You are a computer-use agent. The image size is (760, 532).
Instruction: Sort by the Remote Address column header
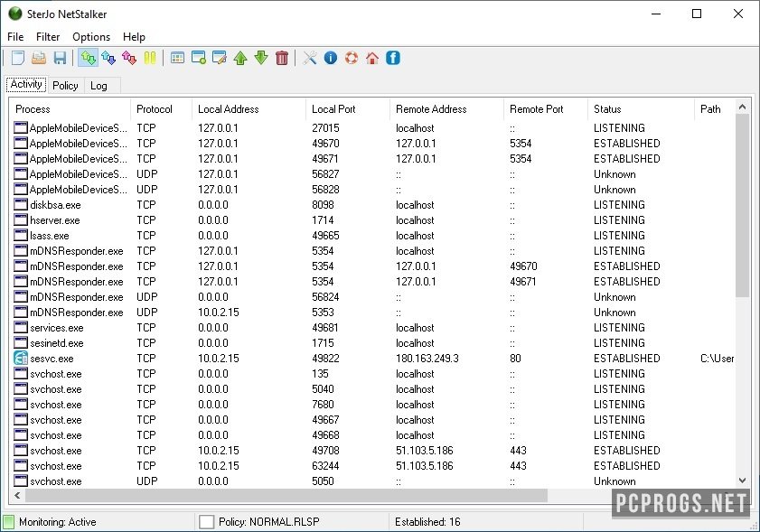click(x=431, y=109)
